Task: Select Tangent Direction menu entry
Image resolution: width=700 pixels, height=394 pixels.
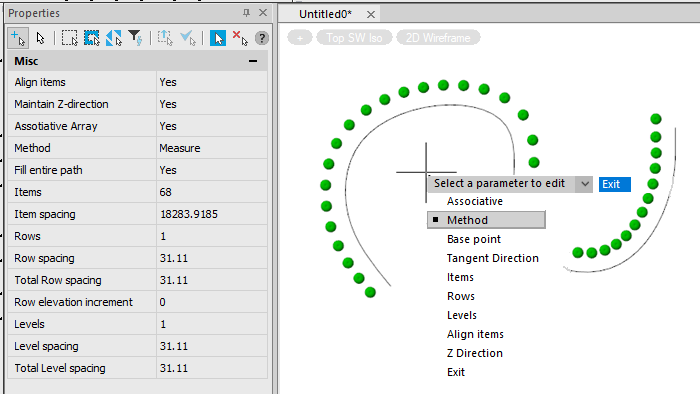Action: 492,258
